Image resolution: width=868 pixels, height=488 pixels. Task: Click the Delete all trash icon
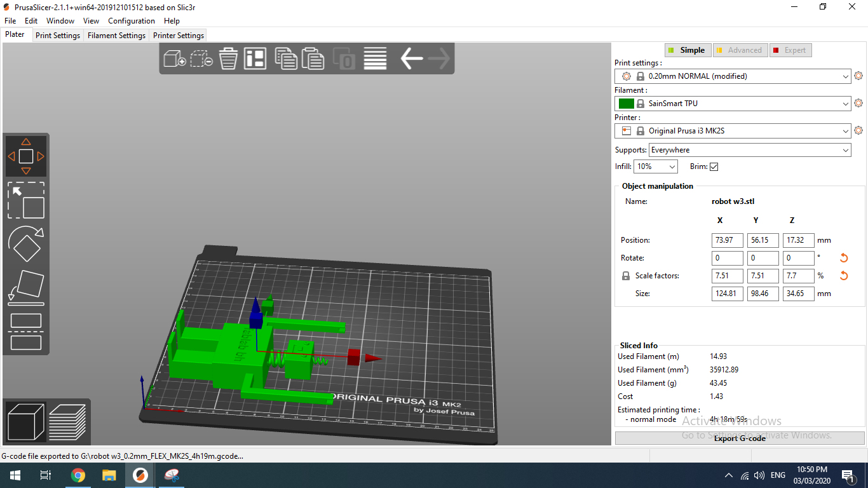tap(228, 58)
